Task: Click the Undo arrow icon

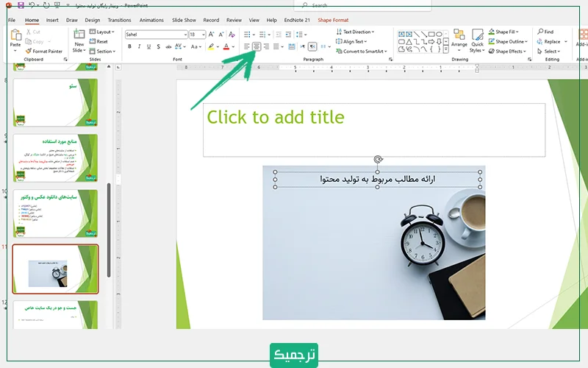Action: click(x=32, y=5)
